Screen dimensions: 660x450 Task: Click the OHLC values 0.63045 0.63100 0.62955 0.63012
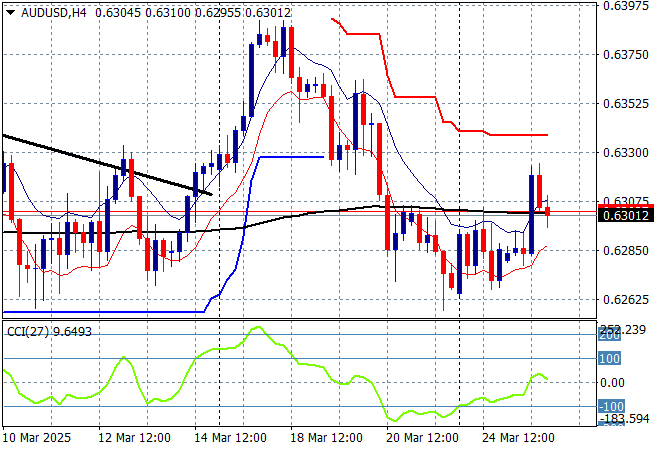click(193, 13)
